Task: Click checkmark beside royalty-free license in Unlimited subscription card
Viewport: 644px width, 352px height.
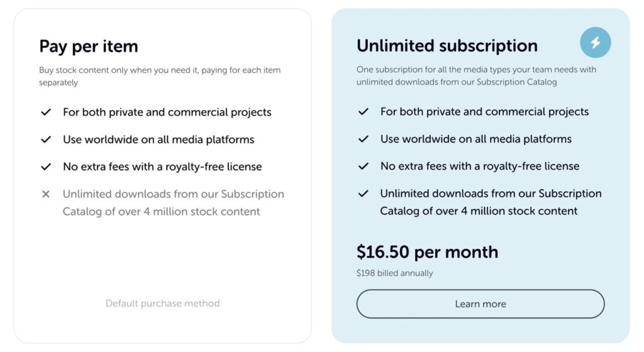Action: point(363,166)
